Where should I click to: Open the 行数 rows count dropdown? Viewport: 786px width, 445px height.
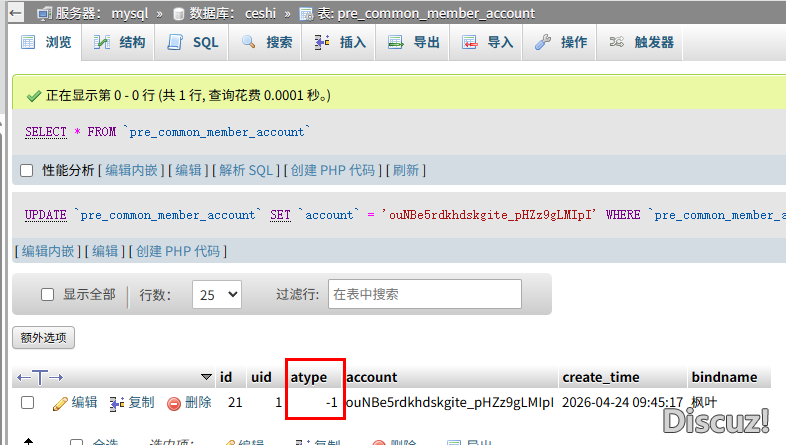click(x=219, y=295)
